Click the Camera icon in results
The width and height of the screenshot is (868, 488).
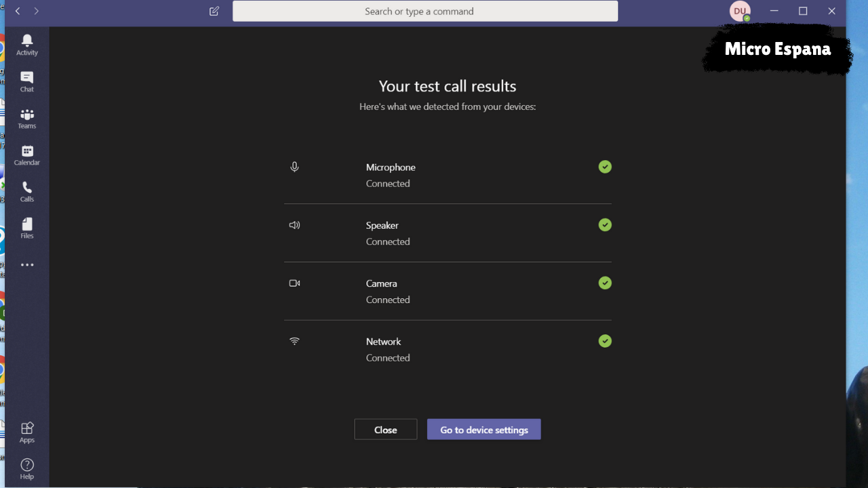pos(294,283)
